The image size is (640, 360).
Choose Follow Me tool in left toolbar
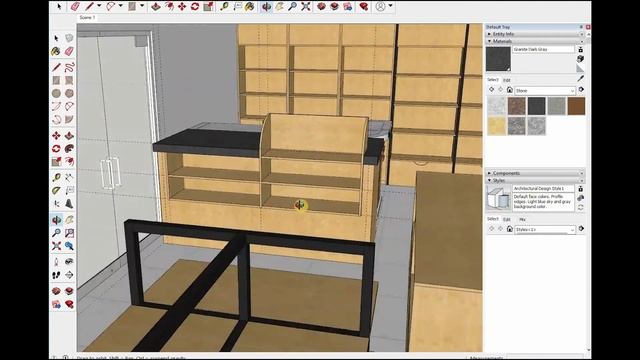click(x=69, y=149)
